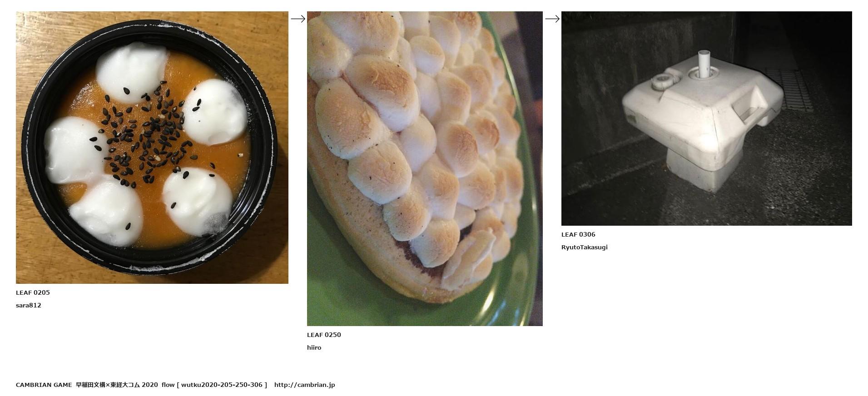This screenshot has width=868, height=396.
Task: Click the CAMBRIAN GAME title text
Action: (x=44, y=385)
